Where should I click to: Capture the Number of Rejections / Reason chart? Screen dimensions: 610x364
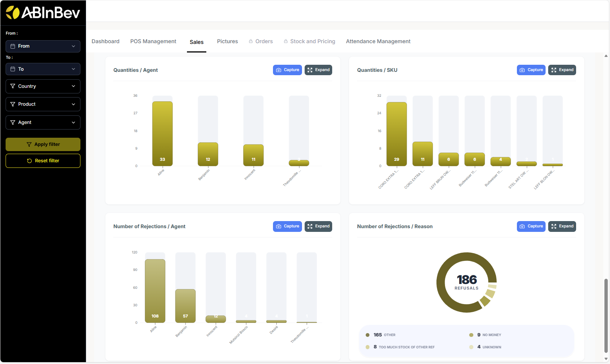(x=531, y=226)
